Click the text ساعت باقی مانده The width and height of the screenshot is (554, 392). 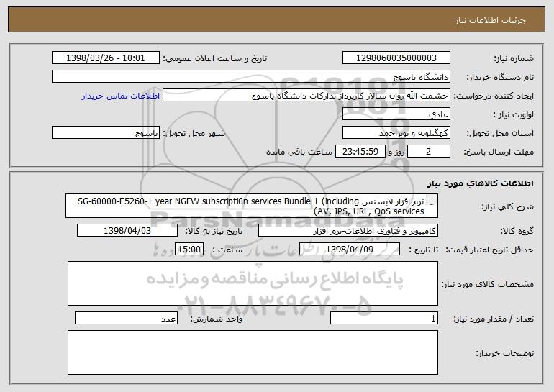point(299,152)
